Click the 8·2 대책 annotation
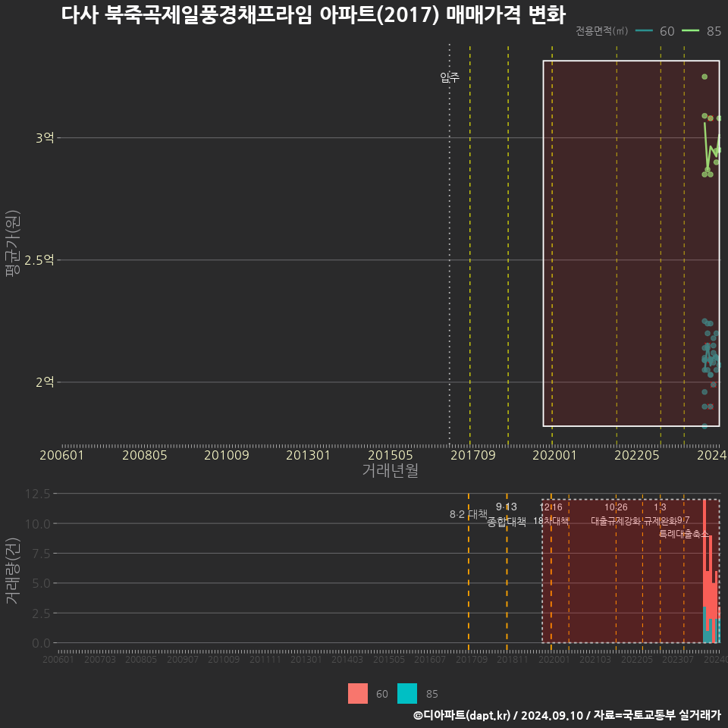The width and height of the screenshot is (728, 728). click(469, 514)
